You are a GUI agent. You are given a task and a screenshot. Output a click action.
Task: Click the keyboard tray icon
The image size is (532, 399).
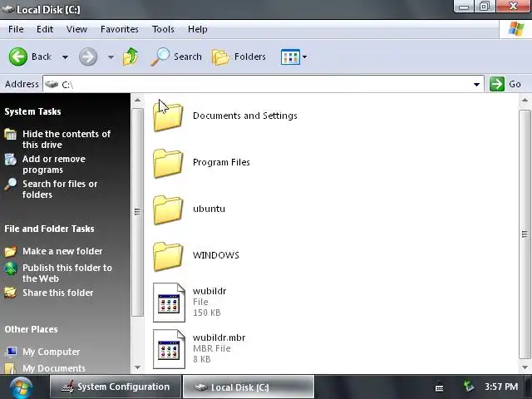(439, 387)
